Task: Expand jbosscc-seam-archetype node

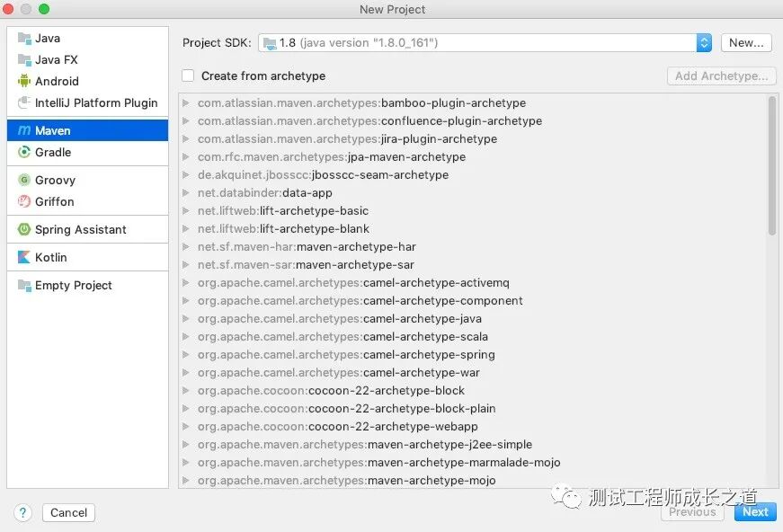Action: click(186, 174)
